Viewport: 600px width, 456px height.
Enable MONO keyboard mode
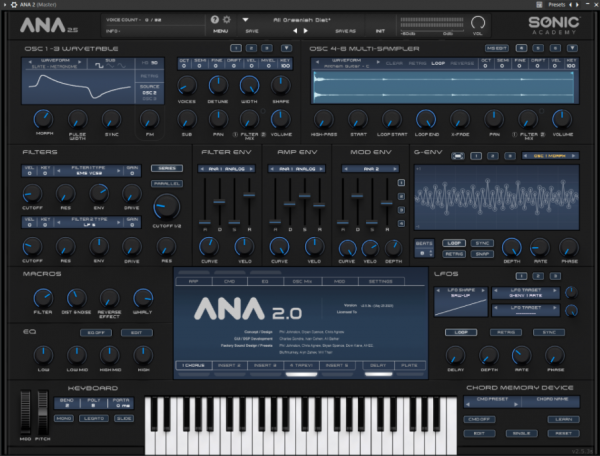[64, 418]
